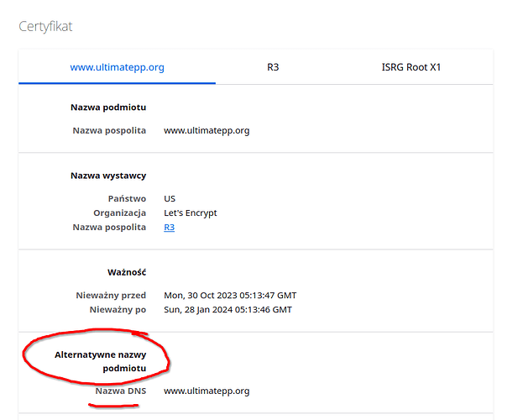Select the Nazwa DNS value www.ultimatepp.org
528x420 pixels.
coord(206,391)
